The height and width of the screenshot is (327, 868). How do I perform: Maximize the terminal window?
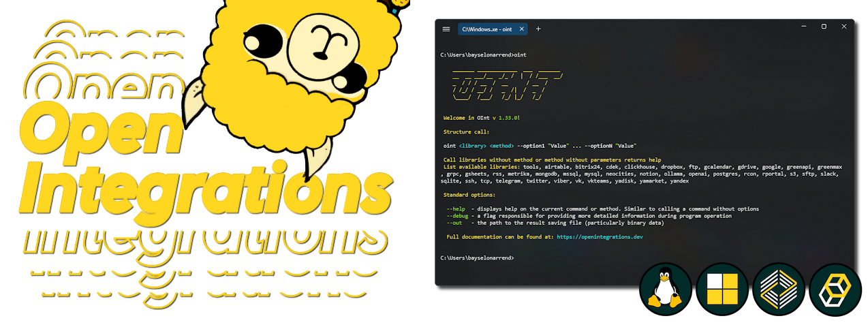point(824,27)
